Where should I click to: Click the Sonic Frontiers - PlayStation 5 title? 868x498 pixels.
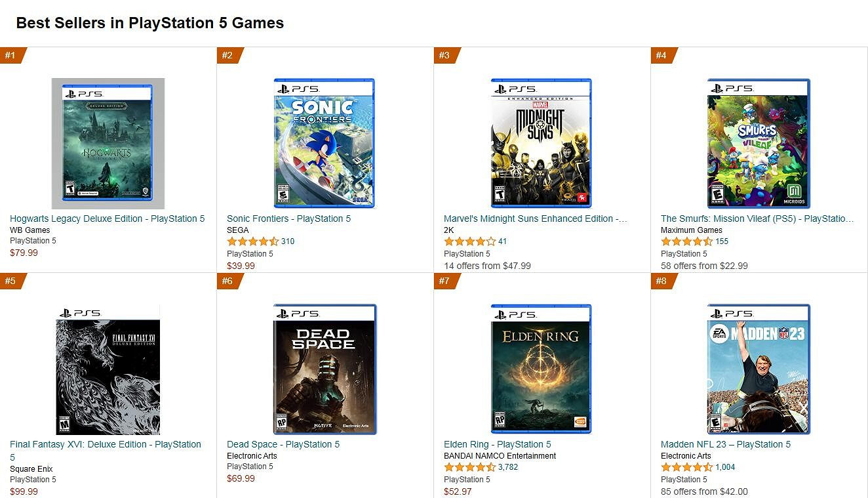[288, 218]
